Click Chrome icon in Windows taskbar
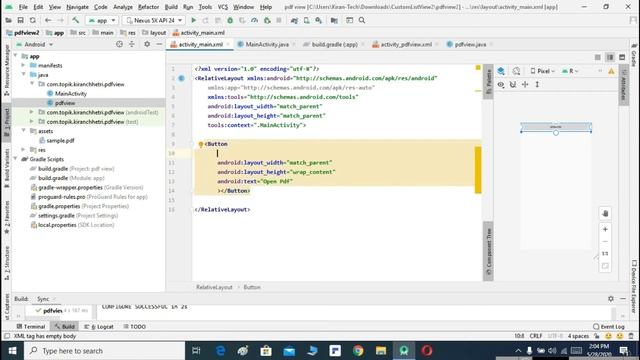 point(358,351)
